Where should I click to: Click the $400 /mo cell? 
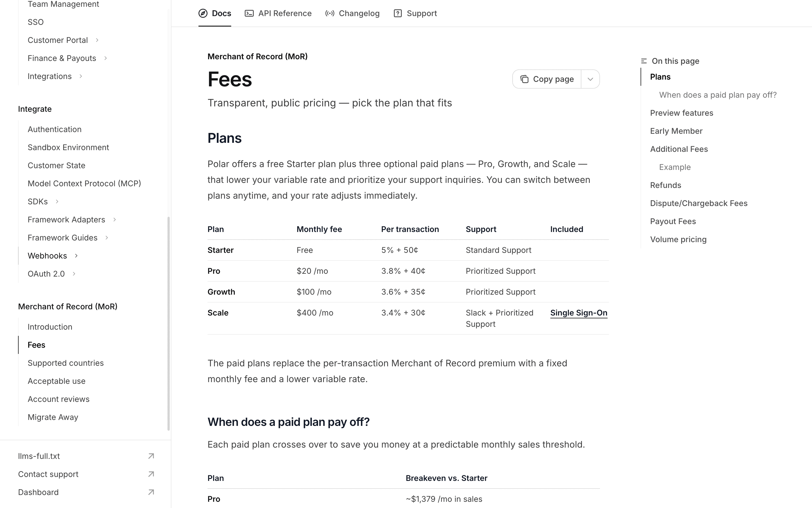click(x=315, y=313)
